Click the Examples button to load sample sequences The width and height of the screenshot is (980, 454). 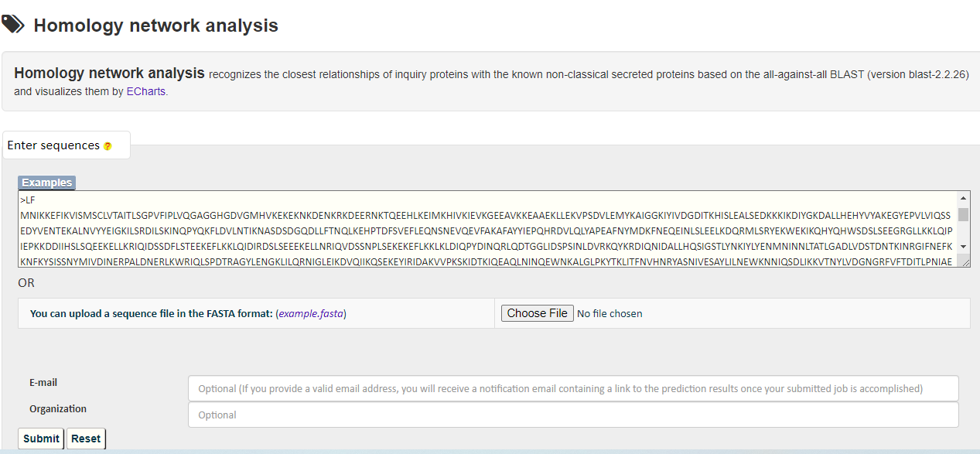tap(46, 183)
